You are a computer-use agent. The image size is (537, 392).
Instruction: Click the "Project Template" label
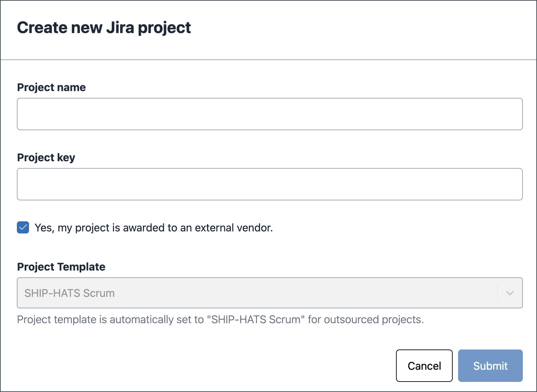(x=61, y=267)
